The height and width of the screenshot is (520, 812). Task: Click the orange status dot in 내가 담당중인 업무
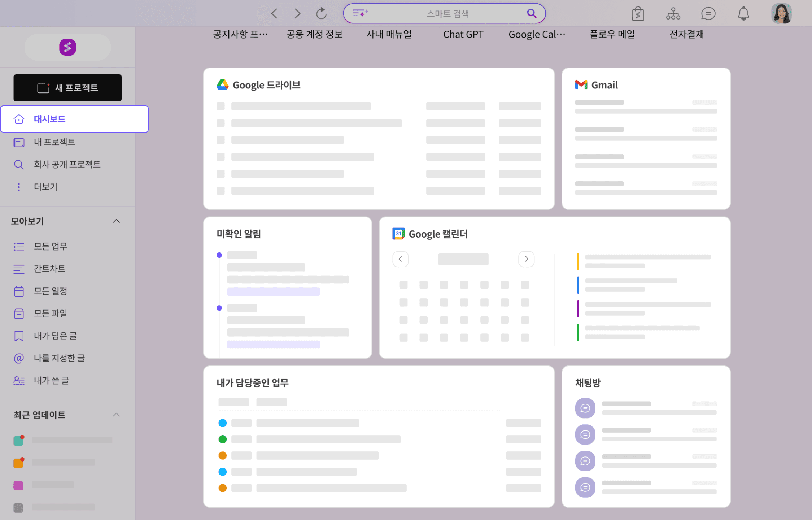tap(223, 455)
